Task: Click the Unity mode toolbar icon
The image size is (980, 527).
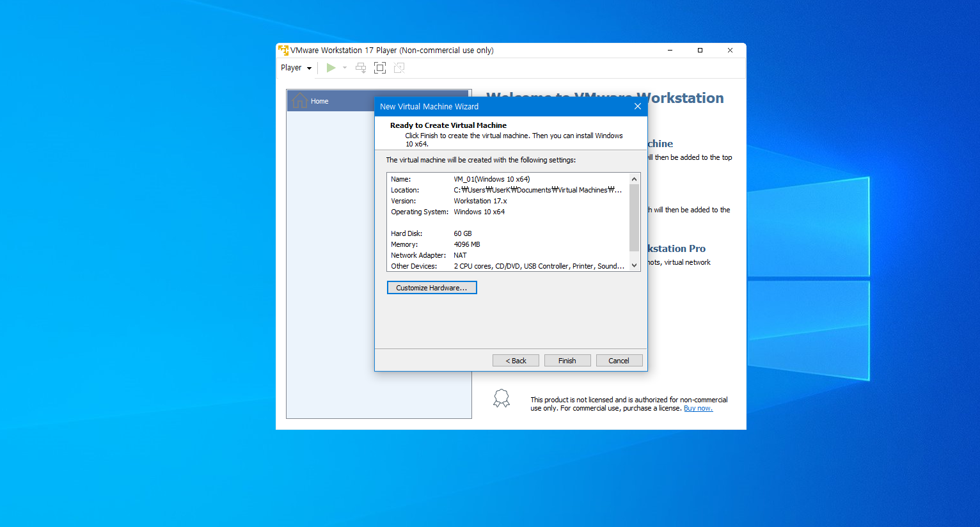Action: click(x=399, y=68)
